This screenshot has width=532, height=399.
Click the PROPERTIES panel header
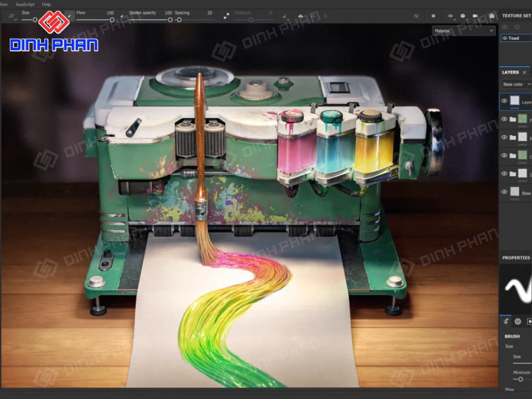tap(516, 257)
